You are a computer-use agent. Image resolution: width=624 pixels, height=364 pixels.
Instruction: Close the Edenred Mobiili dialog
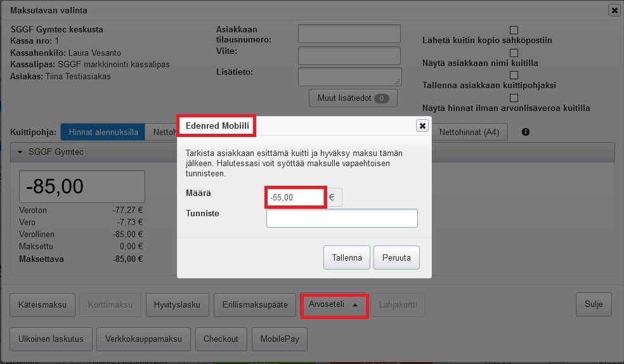pyautogui.click(x=422, y=126)
